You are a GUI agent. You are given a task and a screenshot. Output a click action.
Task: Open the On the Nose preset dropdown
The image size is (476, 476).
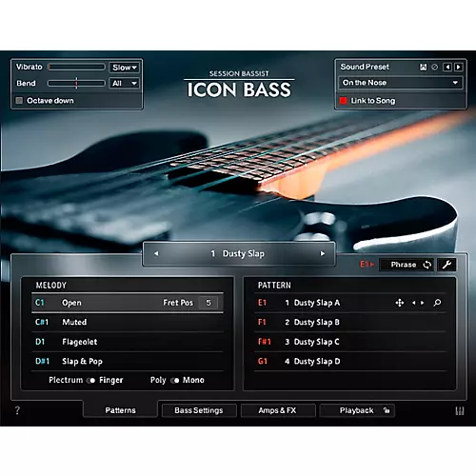coord(401,83)
